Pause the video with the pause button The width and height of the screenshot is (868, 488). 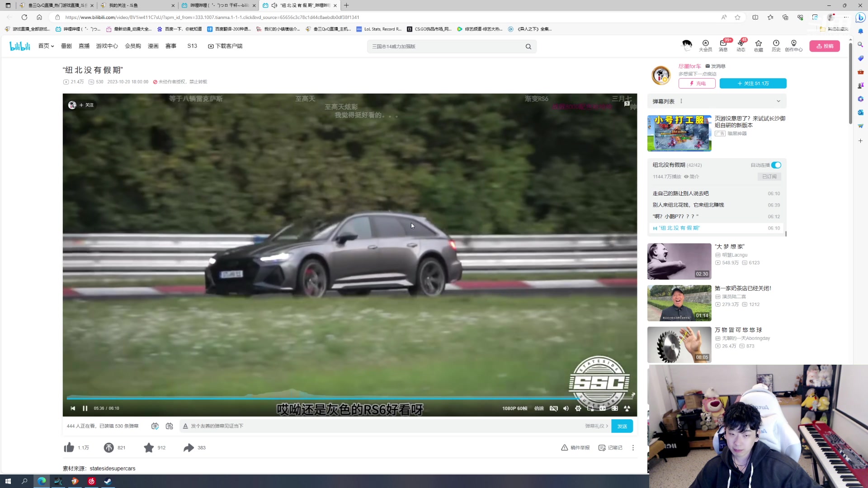85,408
